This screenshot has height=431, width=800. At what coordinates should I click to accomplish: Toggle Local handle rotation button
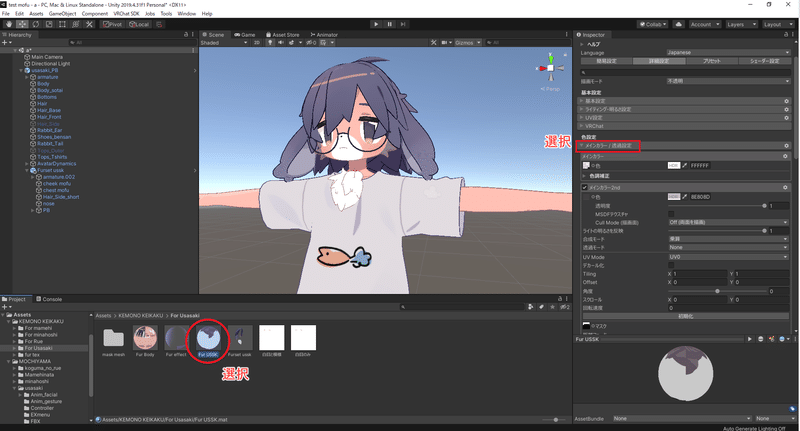point(139,24)
